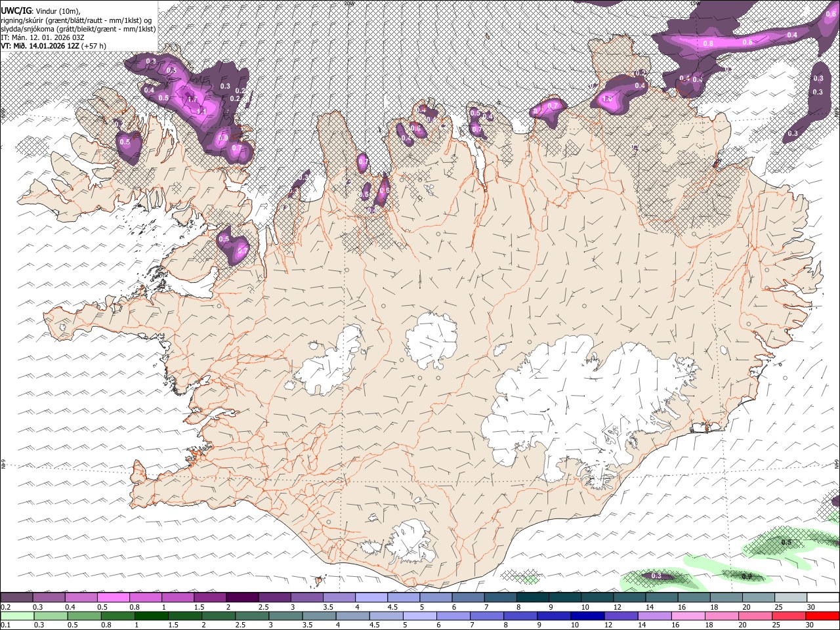The width and height of the screenshot is (840, 630).
Task: Click the '0.1' label on the rain scale
Action: coord(6,625)
